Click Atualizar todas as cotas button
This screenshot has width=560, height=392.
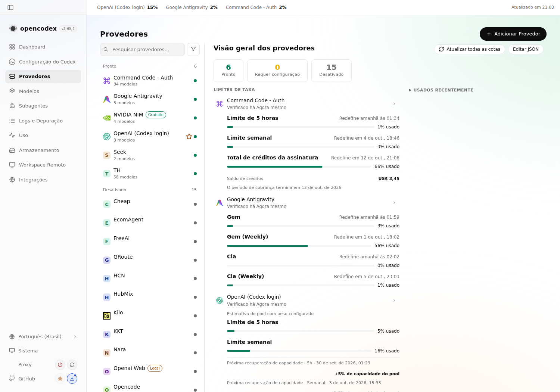(x=469, y=49)
